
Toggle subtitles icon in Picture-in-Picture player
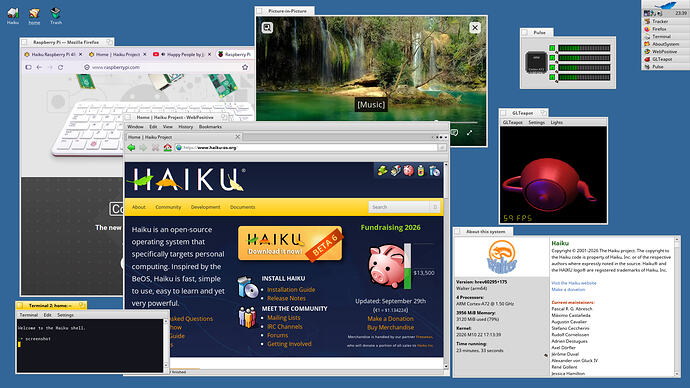(455, 132)
